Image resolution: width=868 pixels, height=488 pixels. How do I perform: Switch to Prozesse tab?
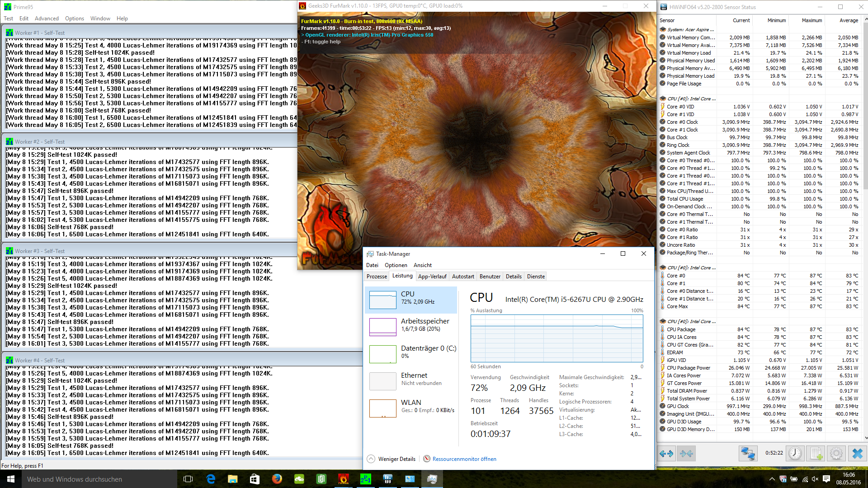coord(377,277)
